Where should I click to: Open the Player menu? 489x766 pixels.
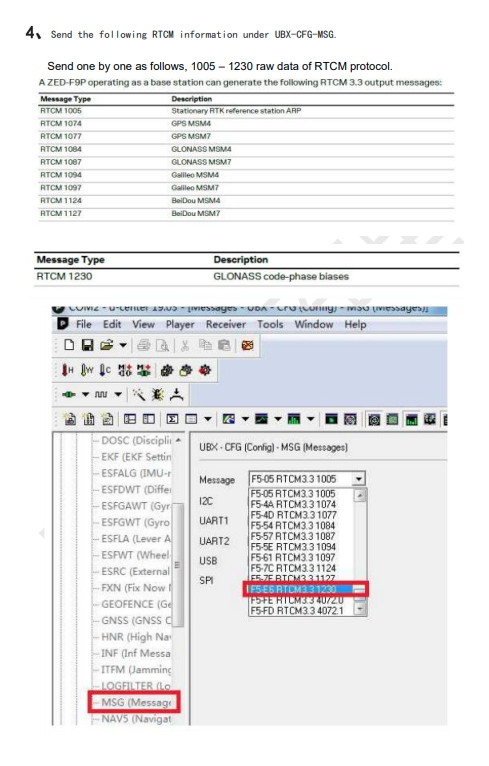(180, 324)
